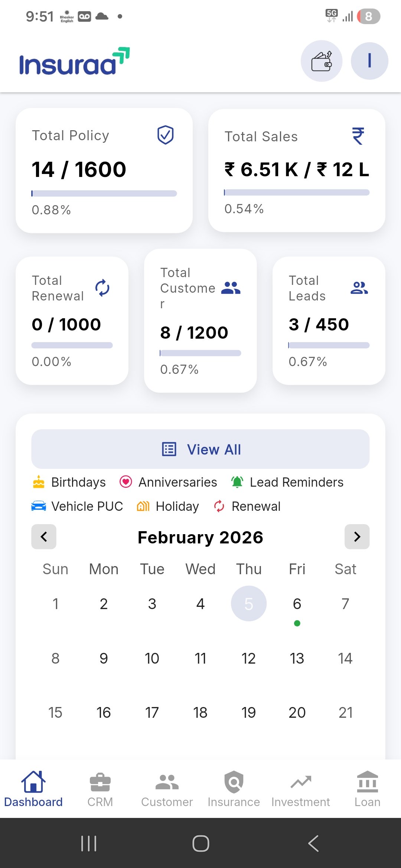Screen dimensions: 401x868
Task: Open the Loan tab
Action: pyautogui.click(x=368, y=789)
